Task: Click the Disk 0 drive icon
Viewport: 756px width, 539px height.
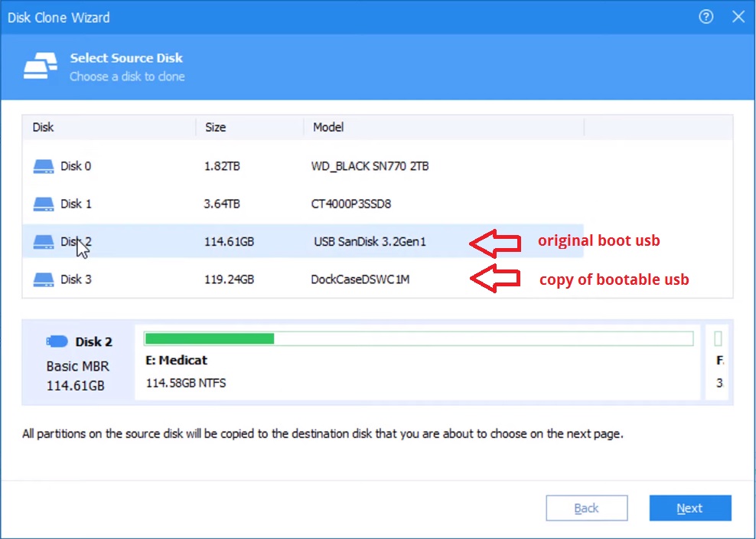Action: coord(44,166)
